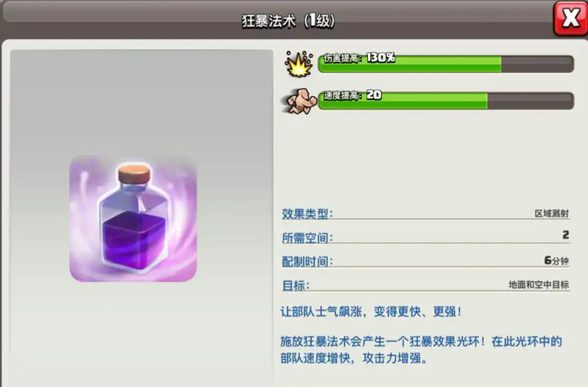Tap the 地面和空中目标 target value
Viewport: 588px width, 387px height.
[x=539, y=285]
